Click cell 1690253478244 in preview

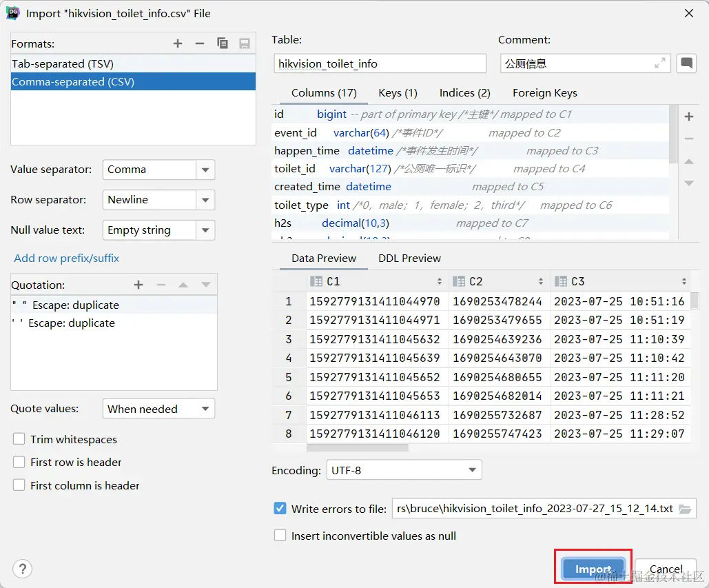coord(497,301)
